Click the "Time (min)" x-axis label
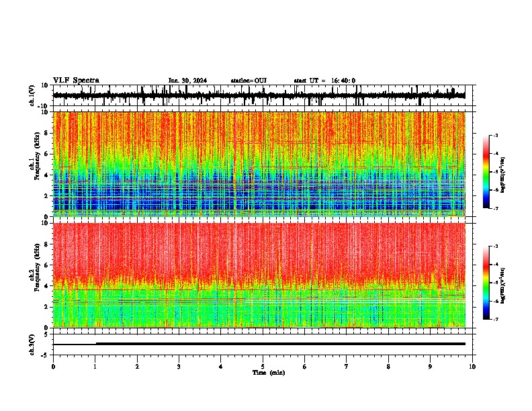This screenshot has width=532, height=411. coord(269,373)
